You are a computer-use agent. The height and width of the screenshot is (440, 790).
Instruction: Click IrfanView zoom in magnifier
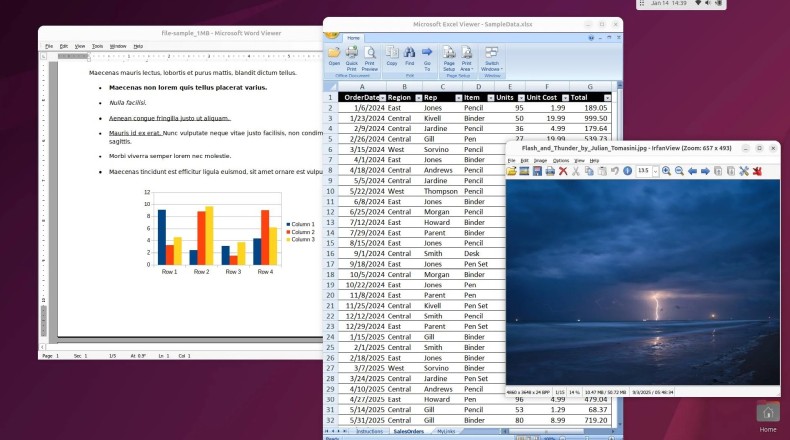666,171
